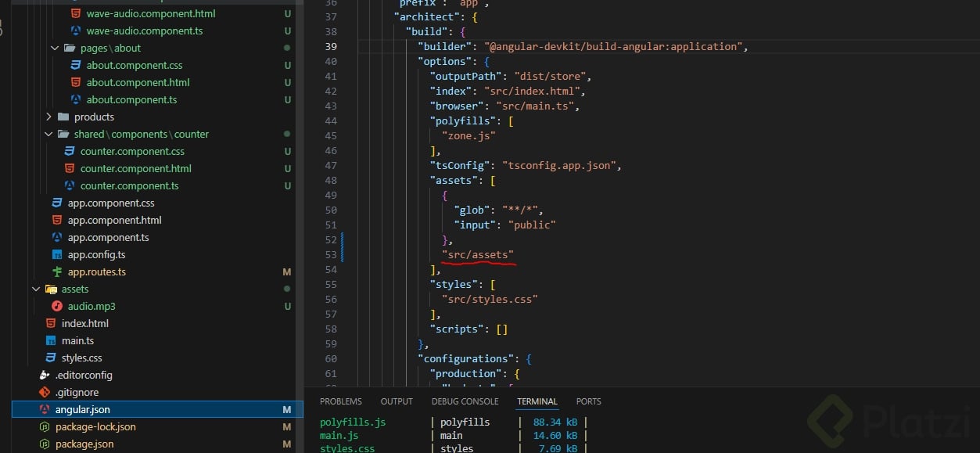Image resolution: width=980 pixels, height=453 pixels.
Task: Click the open folder icon of assets
Action: (51, 289)
